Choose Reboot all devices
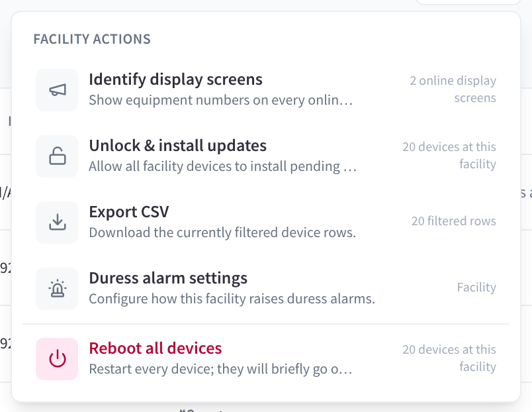Viewport: 532px width, 412px height. pos(266,358)
